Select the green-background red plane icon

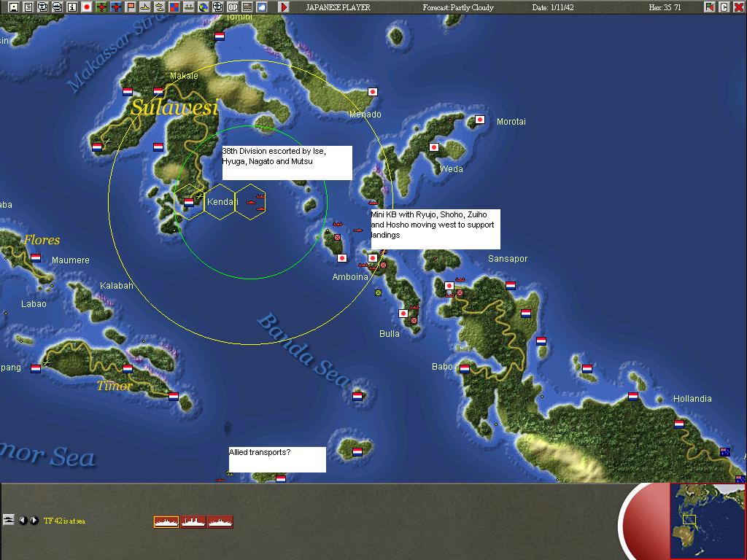[x=101, y=7]
